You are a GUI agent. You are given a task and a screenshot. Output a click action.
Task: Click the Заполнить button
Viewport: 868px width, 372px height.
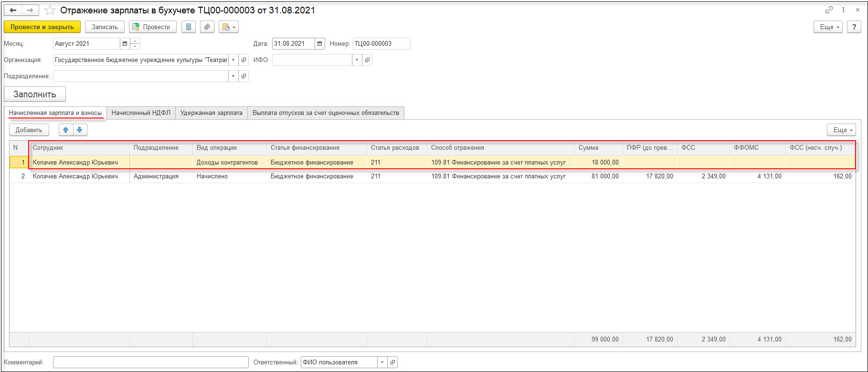[x=35, y=94]
